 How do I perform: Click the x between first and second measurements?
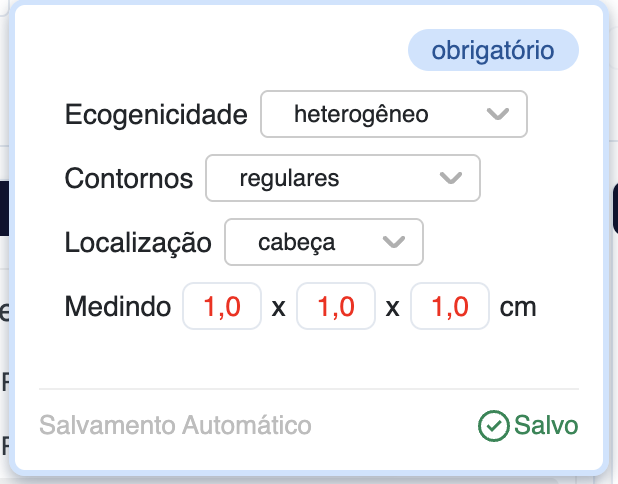pos(279,308)
